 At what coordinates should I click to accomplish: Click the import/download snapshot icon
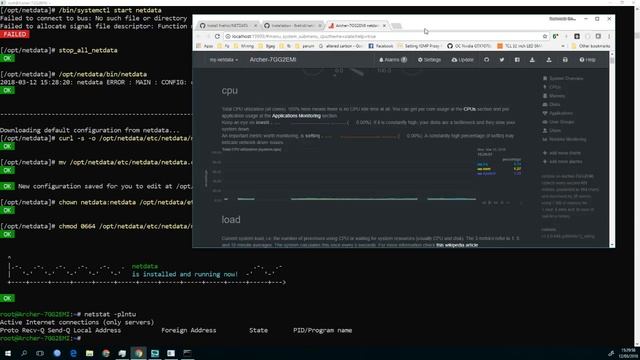[x=532, y=60]
